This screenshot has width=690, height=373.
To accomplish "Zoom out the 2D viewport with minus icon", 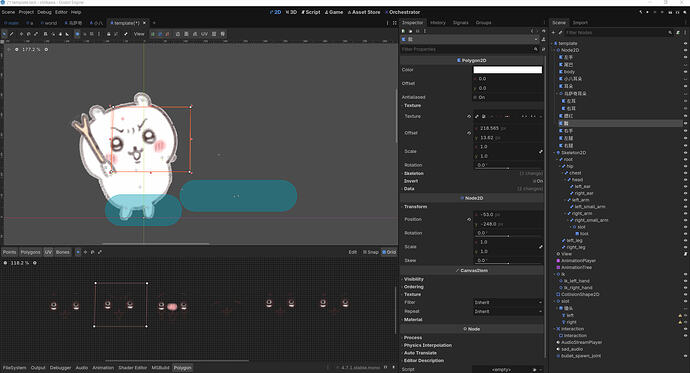I will point(17,49).
